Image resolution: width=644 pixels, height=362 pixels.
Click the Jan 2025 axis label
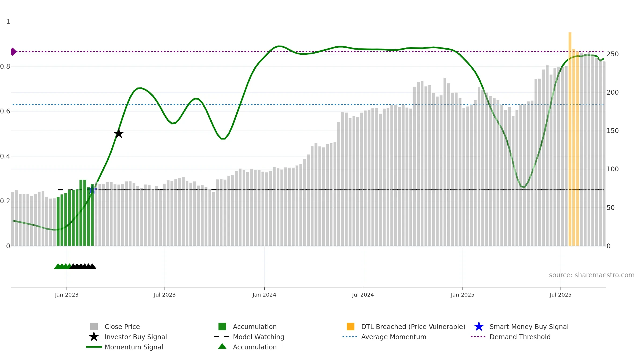pos(463,295)
